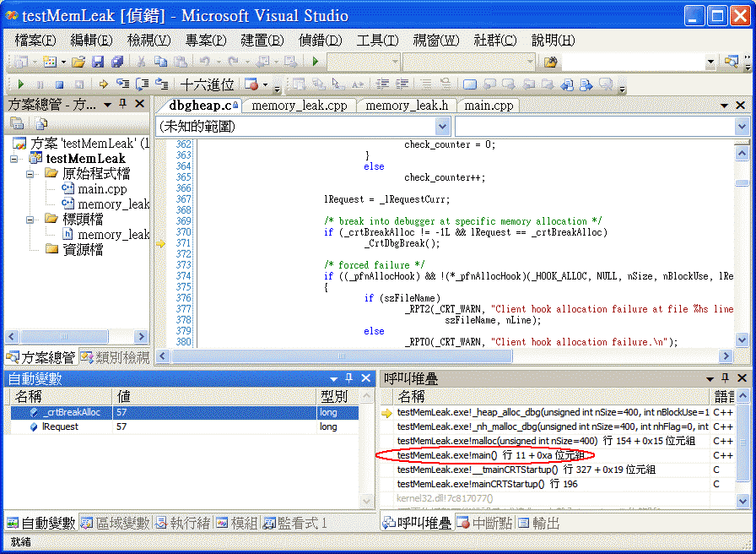Collapse the 標頭檔 folder
756x554 pixels.
pos(30,220)
